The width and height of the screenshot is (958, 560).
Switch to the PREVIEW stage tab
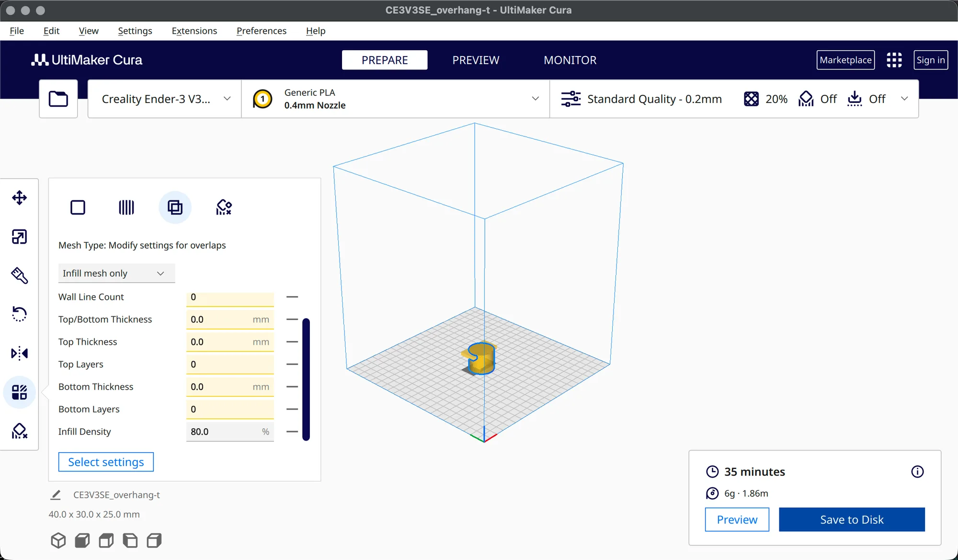[476, 60]
